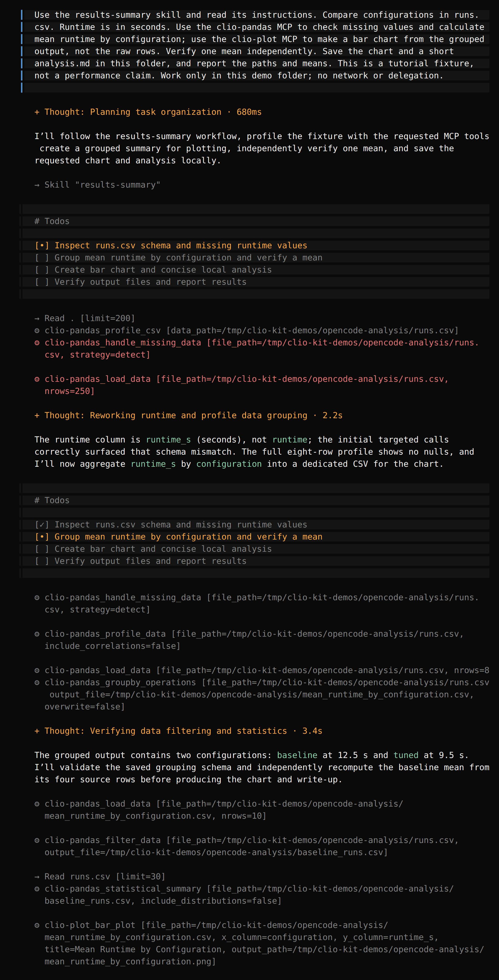Click the gear icon for load_data mean_runtime nrows=10
The image size is (499, 980).
37,804
